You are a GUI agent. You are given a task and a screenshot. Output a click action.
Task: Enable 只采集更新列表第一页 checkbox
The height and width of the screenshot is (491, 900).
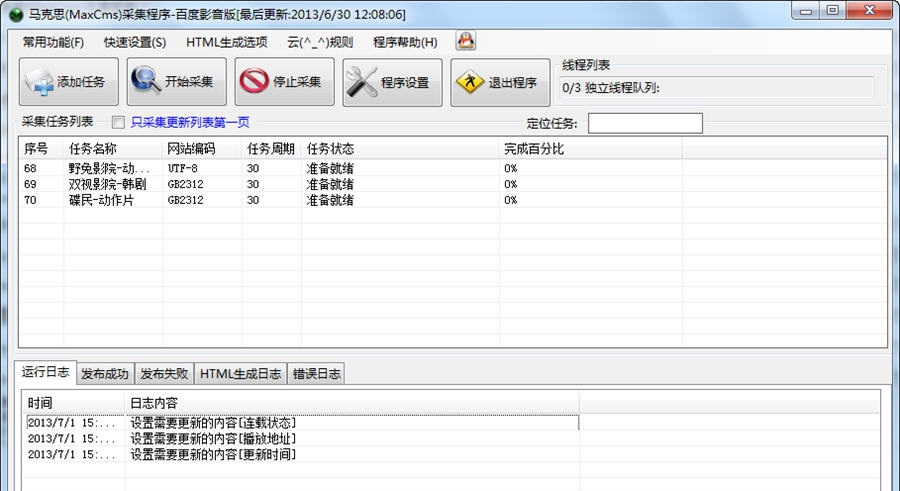(118, 122)
